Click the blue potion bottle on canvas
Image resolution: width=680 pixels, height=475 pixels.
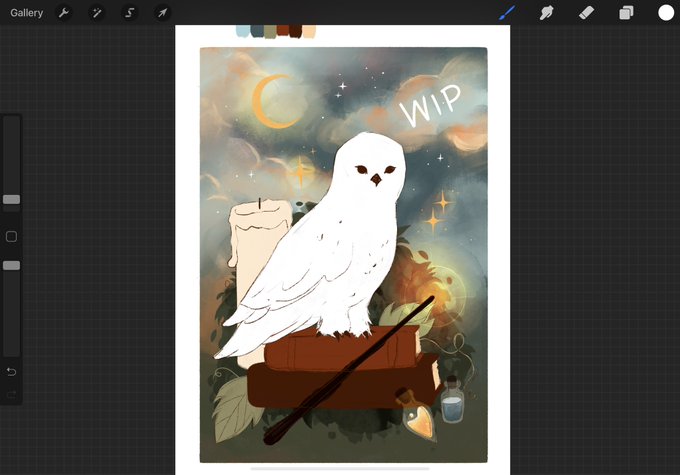click(x=452, y=400)
